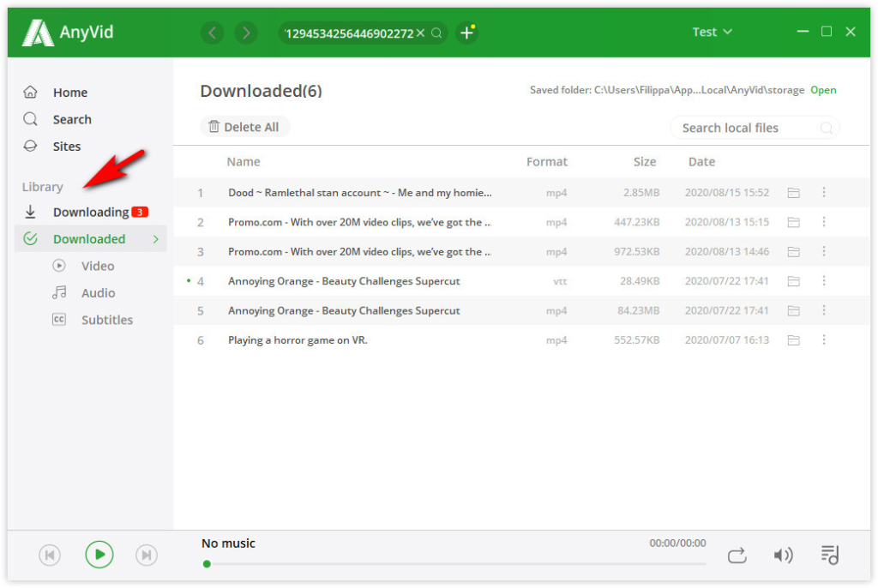Sort by the Size column header
Image resolution: width=878 pixels, height=588 pixels.
645,162
